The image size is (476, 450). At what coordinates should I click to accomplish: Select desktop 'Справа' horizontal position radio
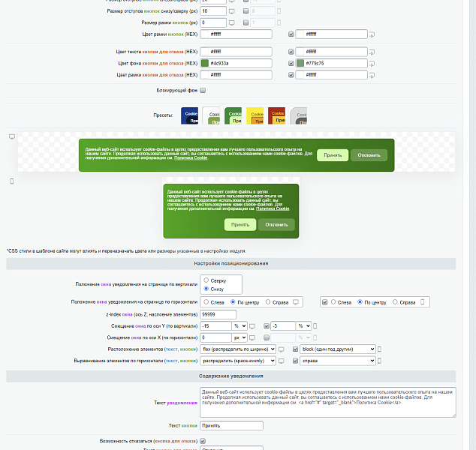click(x=268, y=302)
